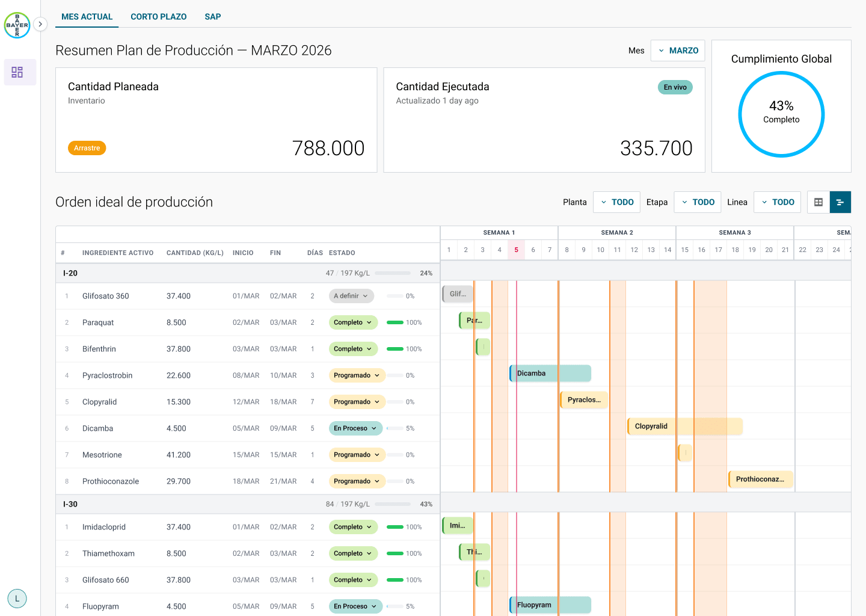Click the Clopyralid Gantt bar
Image resolution: width=866 pixels, height=616 pixels.
[685, 427]
